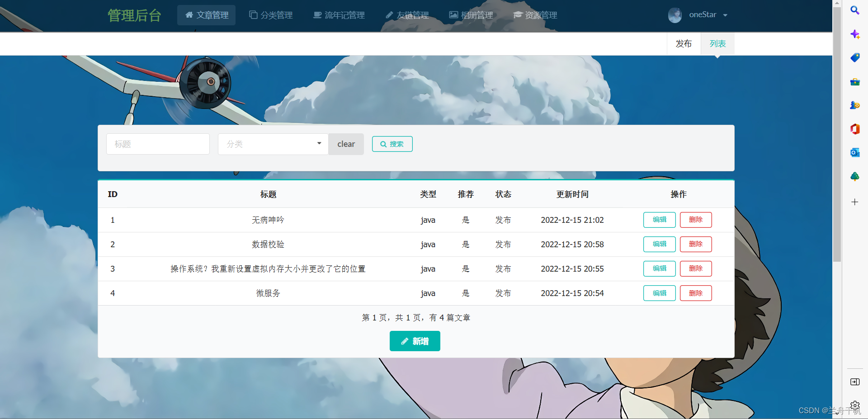Open the shopping icon in the browser sidebar
This screenshot has width=868, height=419.
click(x=855, y=57)
